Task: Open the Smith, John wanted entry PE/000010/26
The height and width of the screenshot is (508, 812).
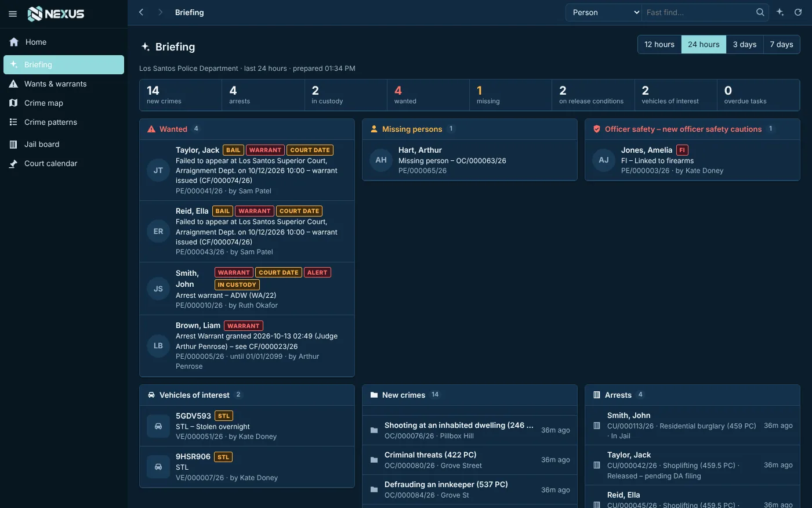Action: click(247, 289)
